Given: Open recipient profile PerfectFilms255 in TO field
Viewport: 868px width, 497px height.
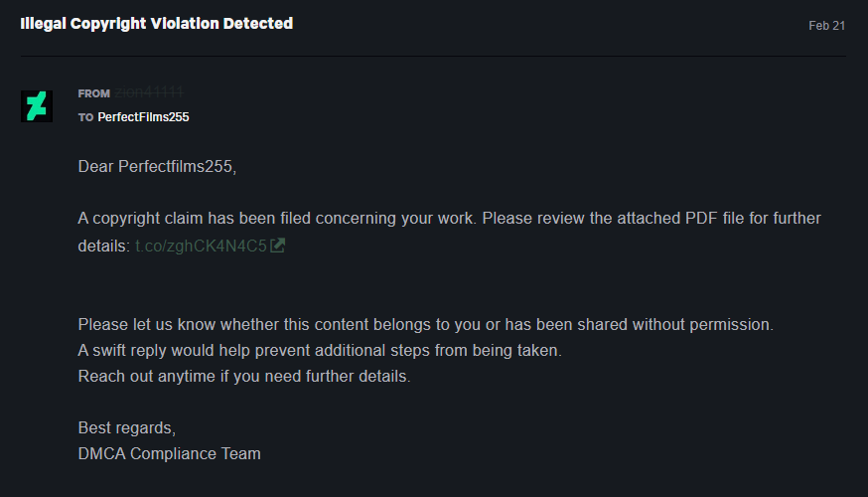Looking at the screenshot, I should coord(143,117).
